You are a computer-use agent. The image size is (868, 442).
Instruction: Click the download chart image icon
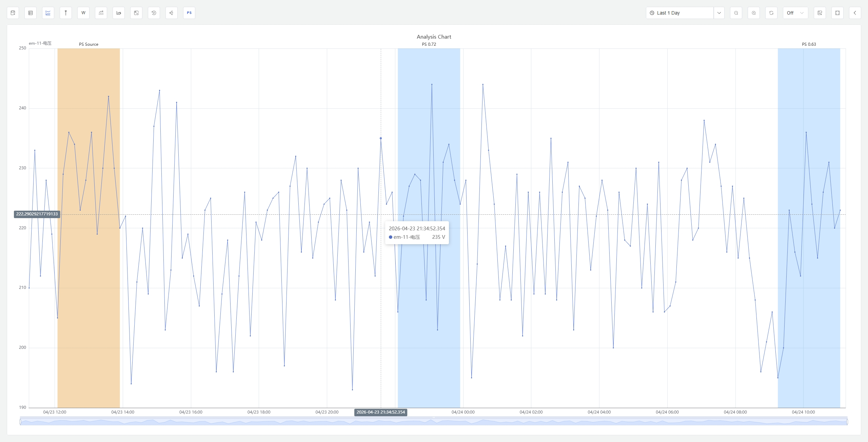tap(820, 13)
